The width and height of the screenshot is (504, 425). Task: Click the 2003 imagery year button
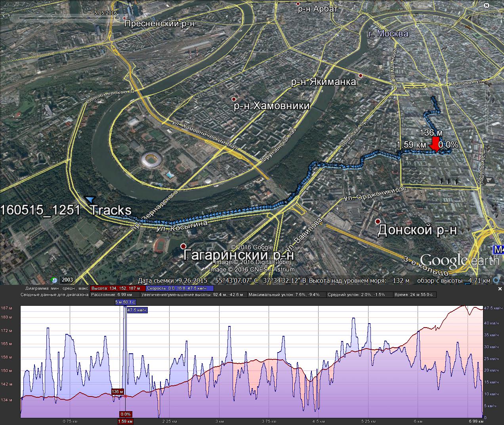[67, 280]
